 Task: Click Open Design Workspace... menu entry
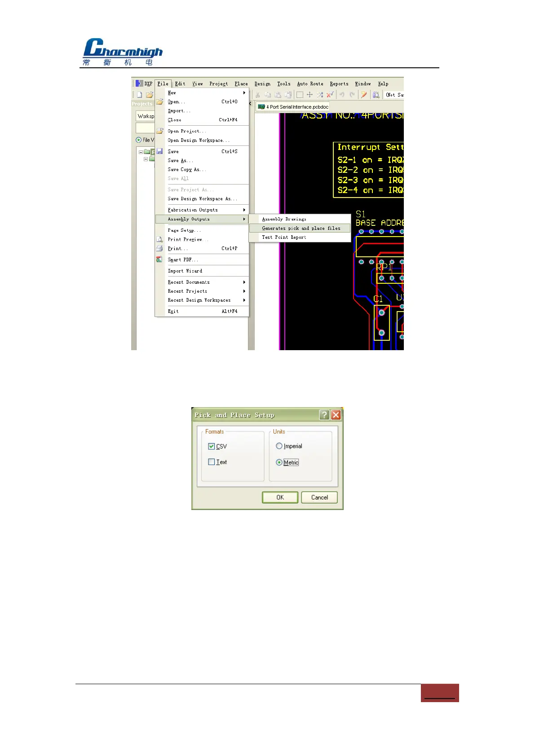[202, 141]
